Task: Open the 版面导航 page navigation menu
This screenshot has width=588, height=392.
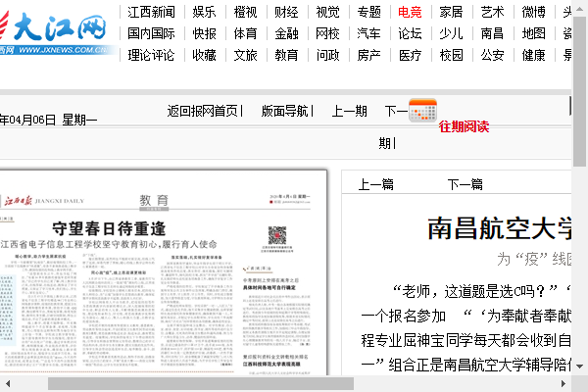Action: [285, 111]
